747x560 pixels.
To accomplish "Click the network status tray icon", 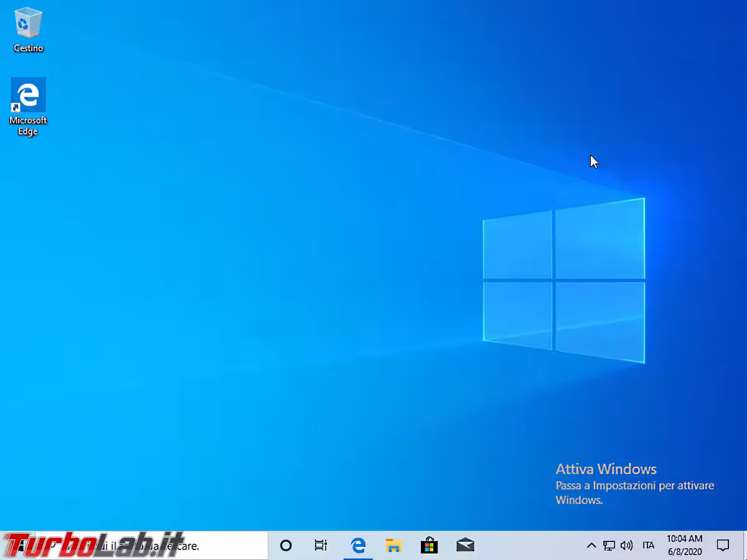I will 609,546.
